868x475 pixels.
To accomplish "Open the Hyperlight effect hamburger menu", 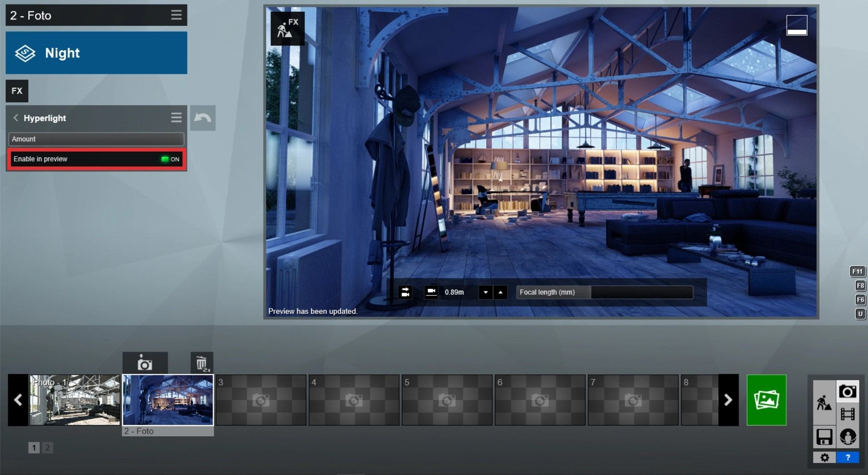I will [x=176, y=118].
